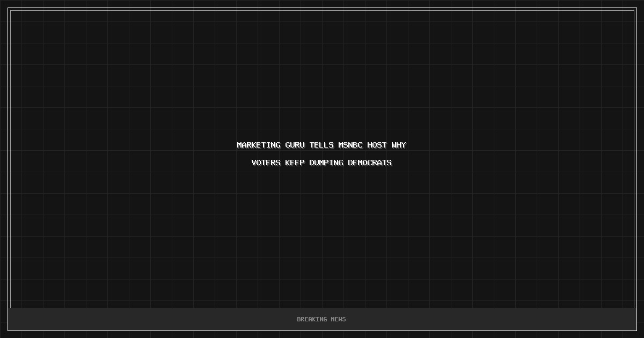
Task: Select the MSNBC text in the headline
Action: point(350,145)
